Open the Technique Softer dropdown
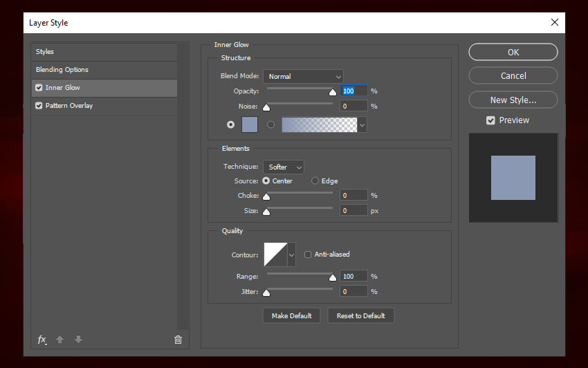The image size is (588, 368). 283,167
